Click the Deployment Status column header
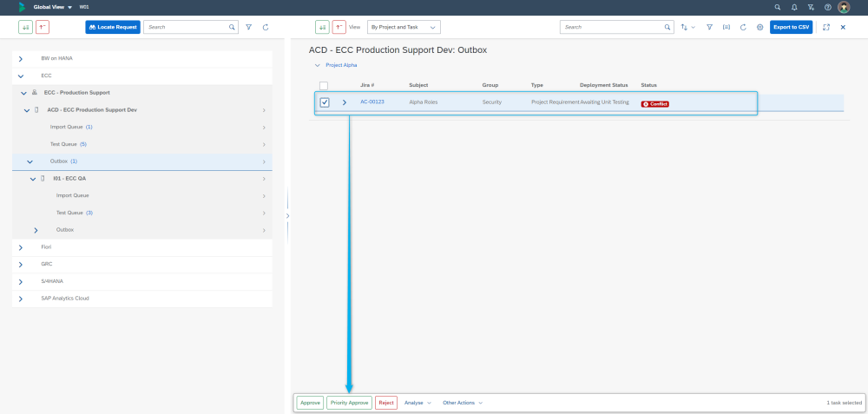 (604, 85)
